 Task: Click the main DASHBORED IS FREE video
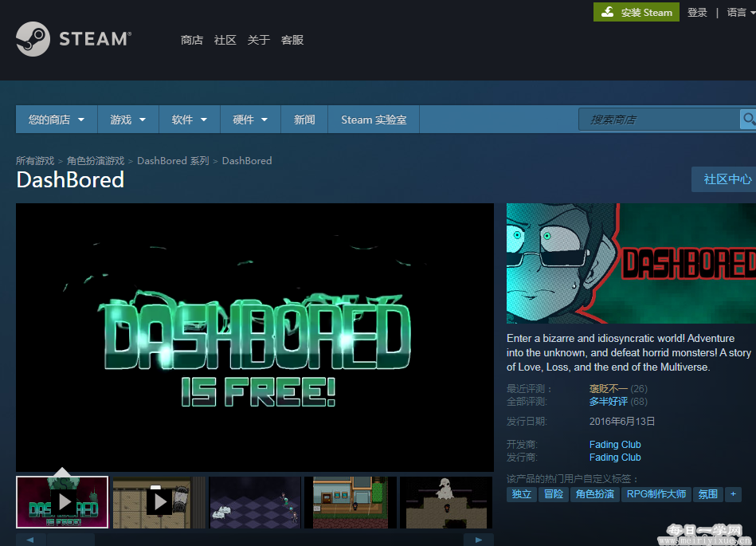pyautogui.click(x=255, y=337)
